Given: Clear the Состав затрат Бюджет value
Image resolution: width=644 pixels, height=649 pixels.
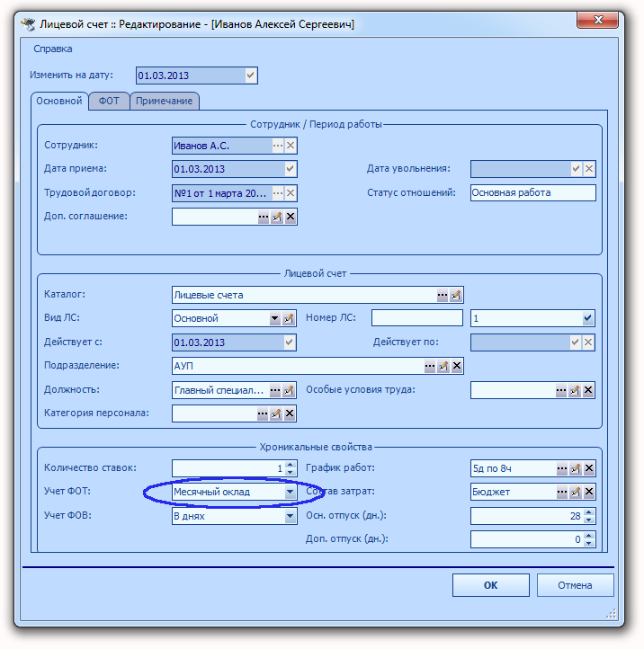Looking at the screenshot, I should [x=589, y=492].
